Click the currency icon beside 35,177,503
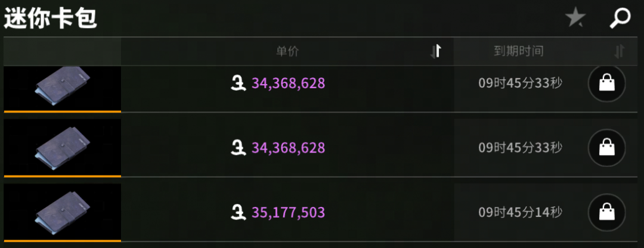This screenshot has height=248, width=644. (x=239, y=212)
